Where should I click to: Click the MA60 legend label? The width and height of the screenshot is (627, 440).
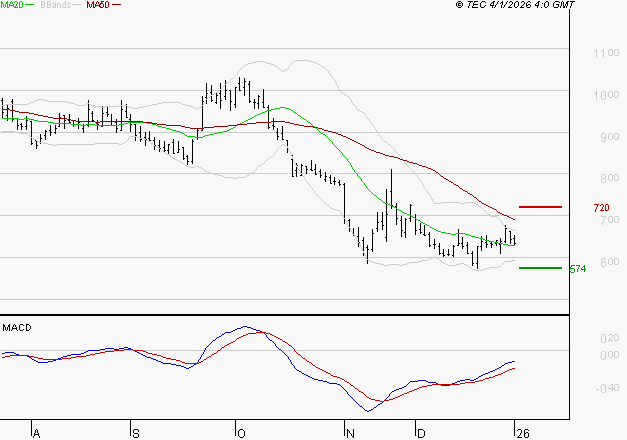click(98, 5)
